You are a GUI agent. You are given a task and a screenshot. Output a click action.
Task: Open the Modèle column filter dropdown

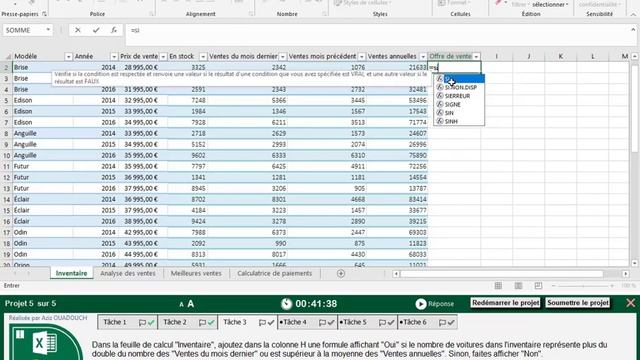[x=68, y=57]
